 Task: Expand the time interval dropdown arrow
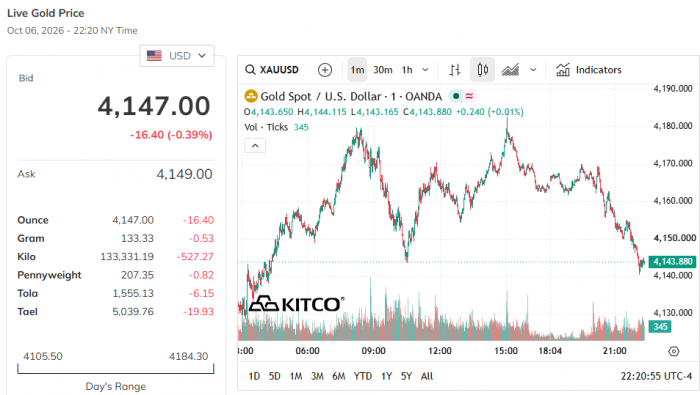tap(425, 70)
